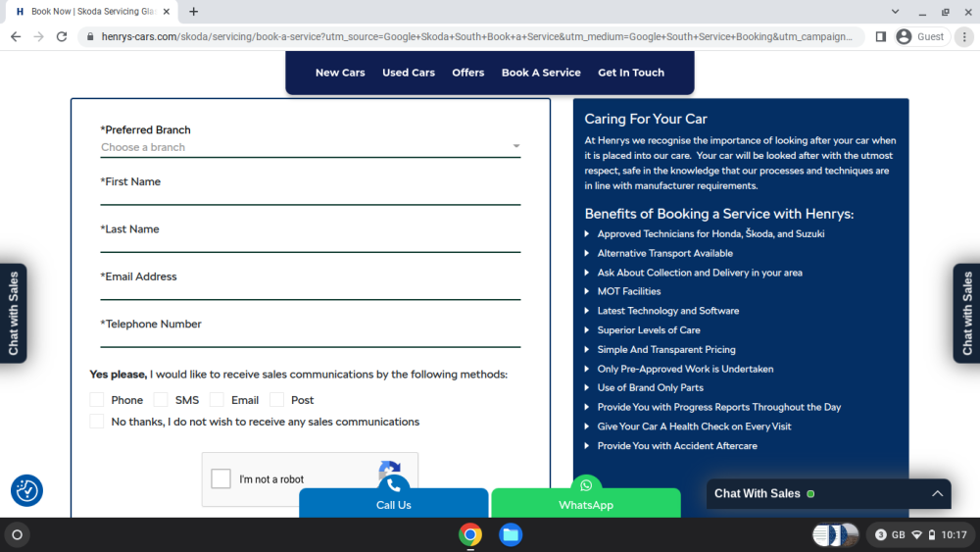The image size is (980, 552).
Task: Click the MOT Facilities bullet arrow
Action: 587,291
